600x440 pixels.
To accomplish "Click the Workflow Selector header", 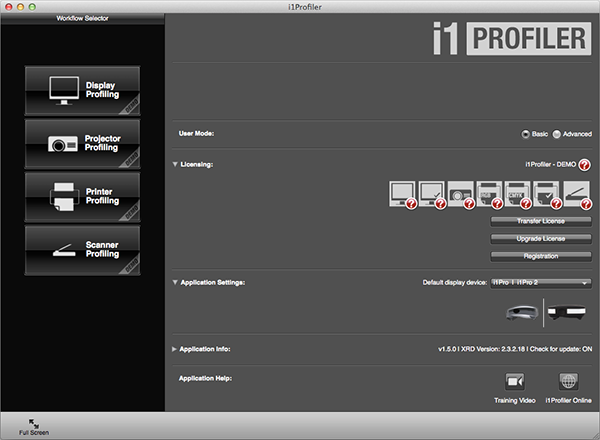I will pos(82,18).
